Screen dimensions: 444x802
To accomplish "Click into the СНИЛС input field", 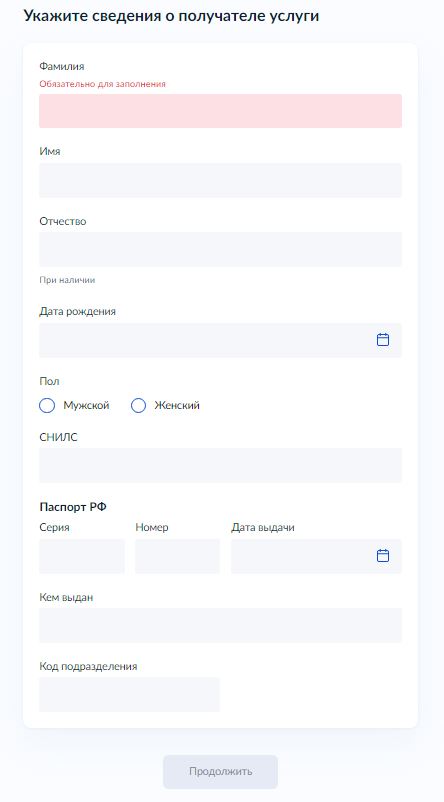I will [220, 465].
